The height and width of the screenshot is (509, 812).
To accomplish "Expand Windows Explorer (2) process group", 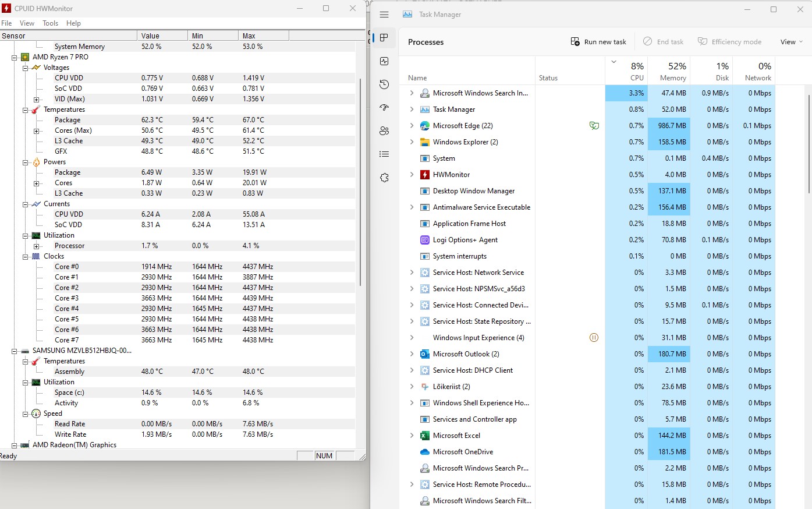I will (412, 142).
